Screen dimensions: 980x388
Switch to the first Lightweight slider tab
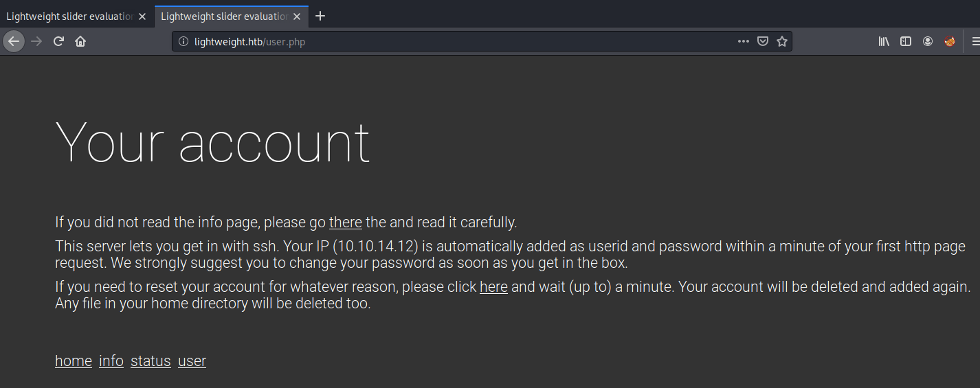69,16
